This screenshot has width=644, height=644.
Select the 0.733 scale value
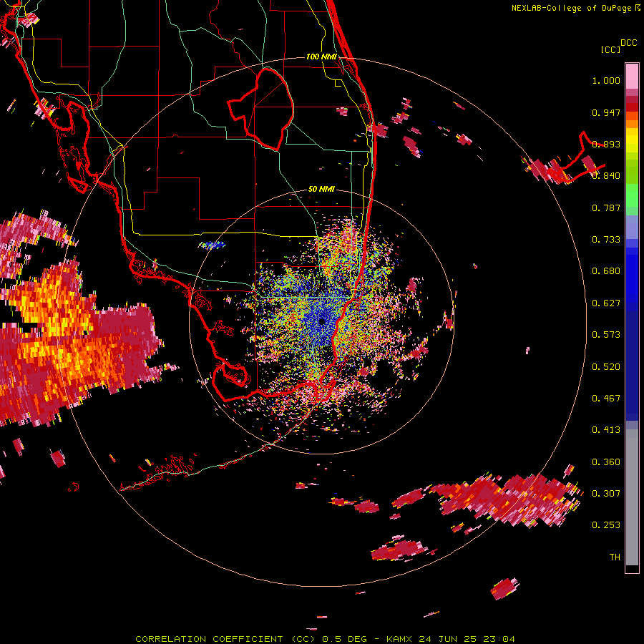pos(606,240)
